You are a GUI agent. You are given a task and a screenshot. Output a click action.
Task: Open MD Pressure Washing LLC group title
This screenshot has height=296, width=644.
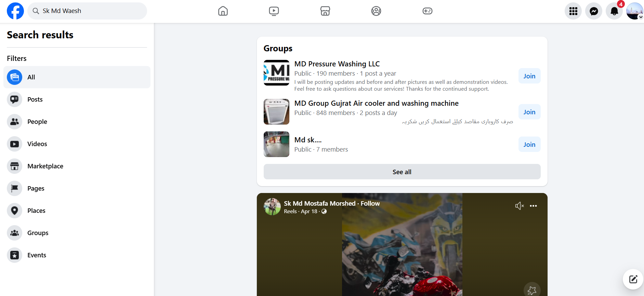tap(337, 64)
